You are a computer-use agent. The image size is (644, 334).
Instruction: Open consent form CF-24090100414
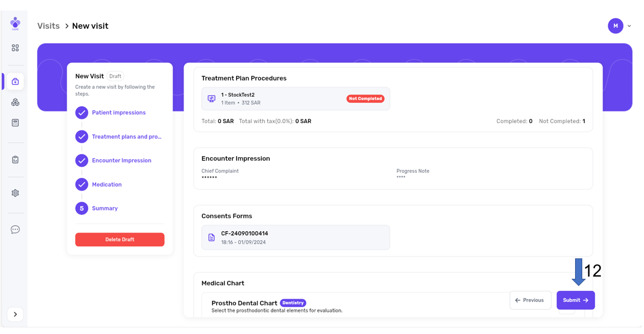(296, 237)
